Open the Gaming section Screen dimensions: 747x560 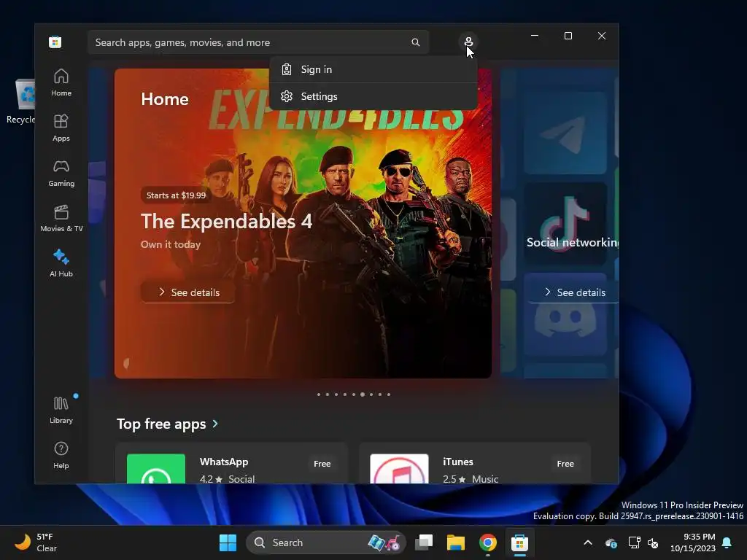61,174
